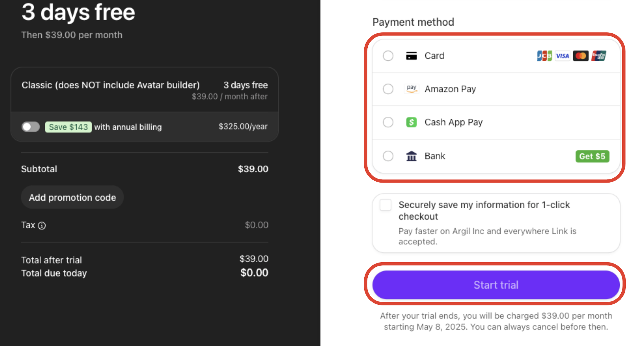Click the green Cash App dollar icon

click(x=411, y=122)
